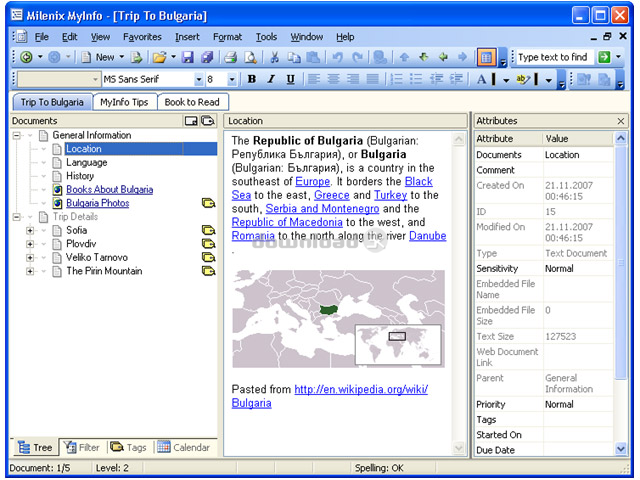640x480 pixels.
Task: Open the Tools menu
Action: tap(266, 37)
